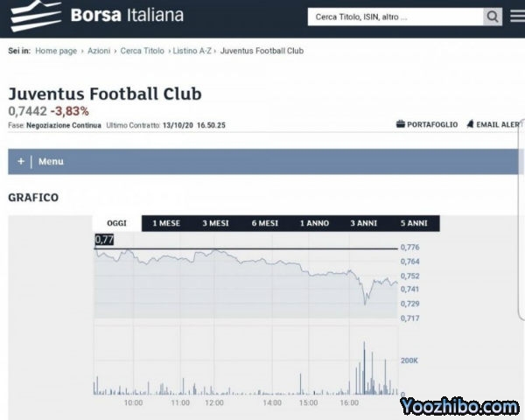Select the 6 MESI chart range
Screen dimensions: 525x420
click(265, 223)
